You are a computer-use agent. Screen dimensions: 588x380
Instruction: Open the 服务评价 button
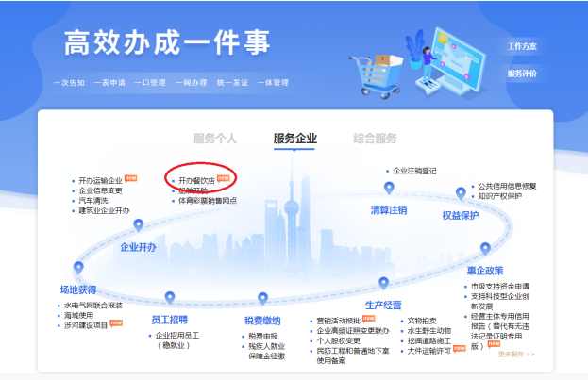coord(522,73)
